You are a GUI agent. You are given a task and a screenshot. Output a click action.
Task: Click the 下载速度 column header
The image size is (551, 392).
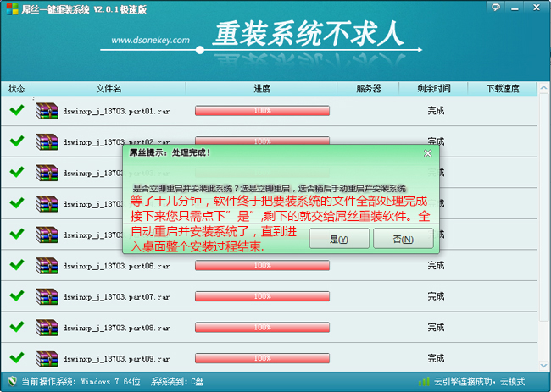pyautogui.click(x=503, y=88)
